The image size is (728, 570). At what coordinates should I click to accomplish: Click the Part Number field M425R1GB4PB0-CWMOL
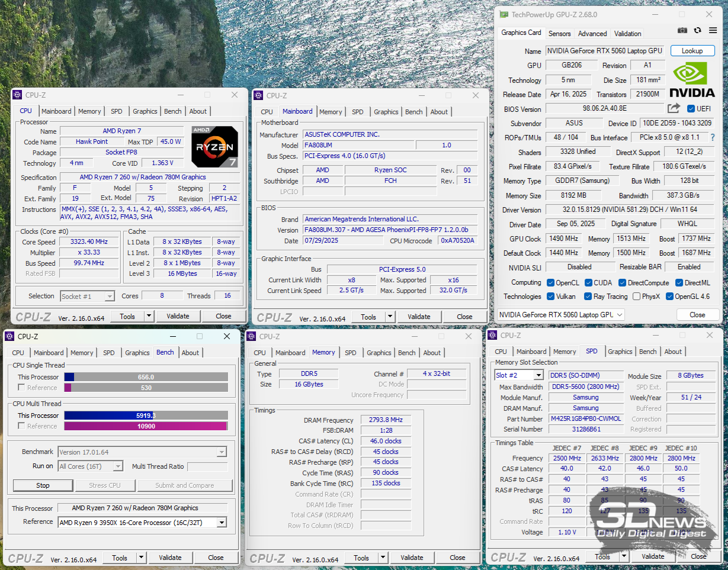click(585, 418)
